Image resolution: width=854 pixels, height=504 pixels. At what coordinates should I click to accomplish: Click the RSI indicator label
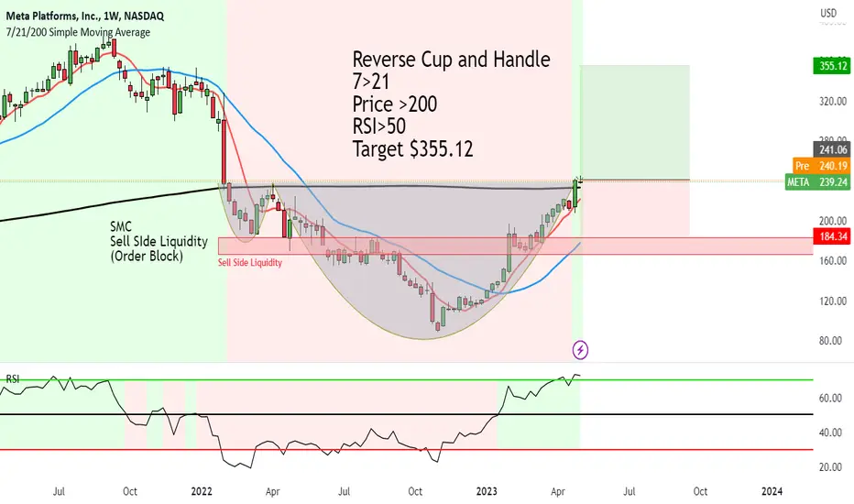pyautogui.click(x=13, y=378)
